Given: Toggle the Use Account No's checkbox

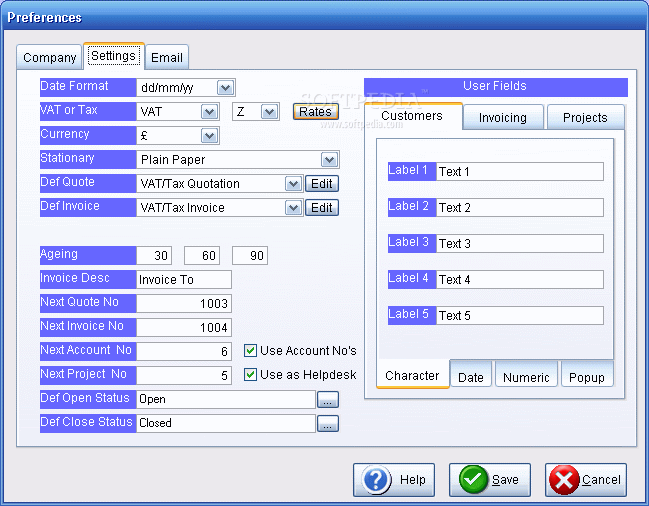Looking at the screenshot, I should [x=250, y=350].
